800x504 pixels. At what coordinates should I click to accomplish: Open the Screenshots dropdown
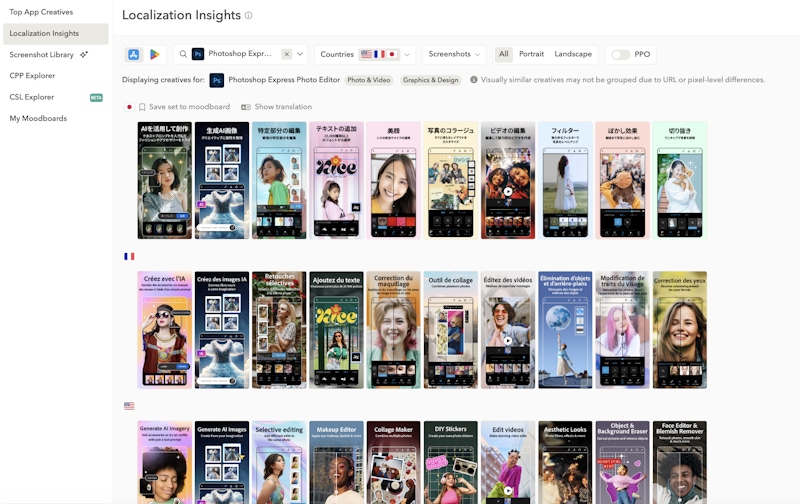pos(454,54)
